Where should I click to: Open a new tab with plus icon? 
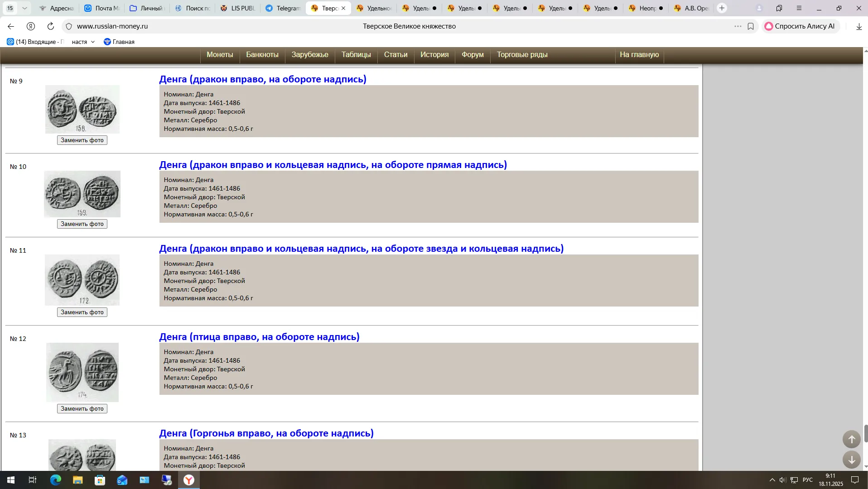click(722, 8)
